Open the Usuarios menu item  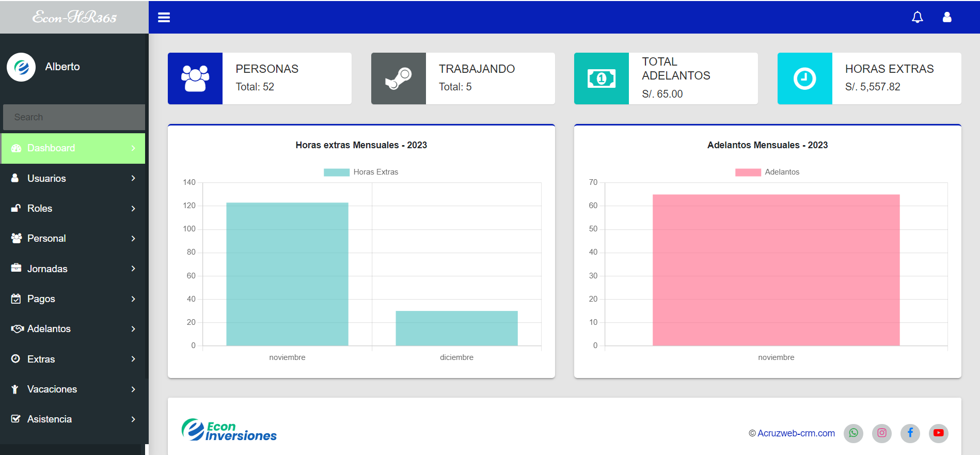(73, 178)
